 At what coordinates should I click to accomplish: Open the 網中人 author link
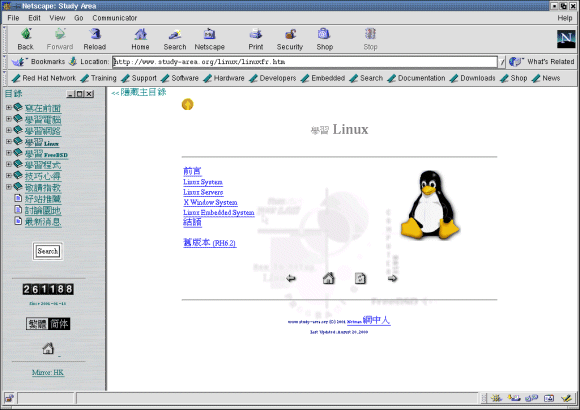[x=376, y=320]
